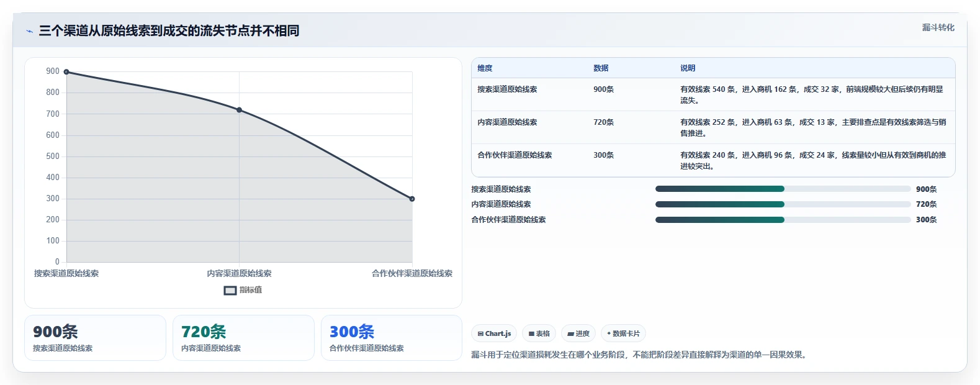This screenshot has height=385, width=980.
Task: Click the 内容渠道原始线索 progress bar
Action: [783, 204]
